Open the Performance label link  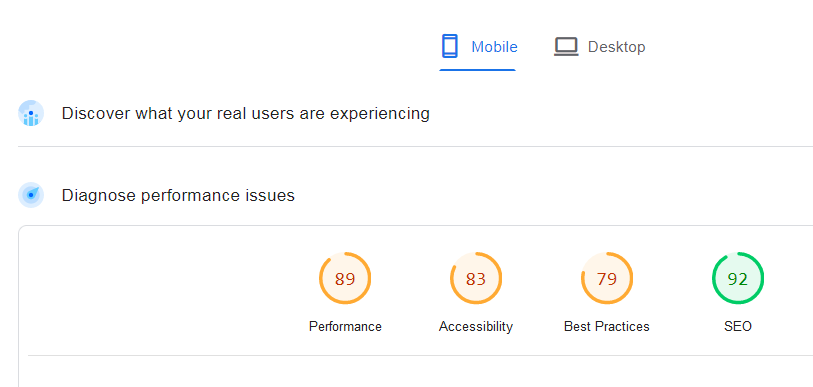coord(345,326)
